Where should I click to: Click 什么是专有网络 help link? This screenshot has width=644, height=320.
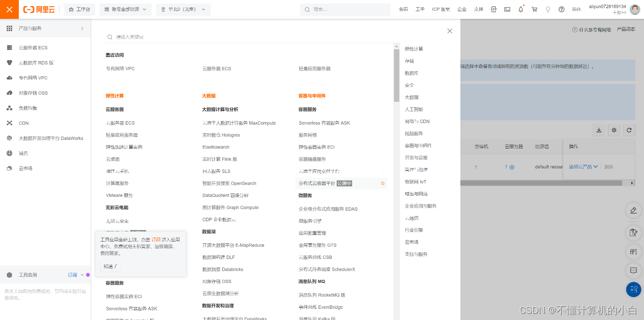tap(592, 30)
